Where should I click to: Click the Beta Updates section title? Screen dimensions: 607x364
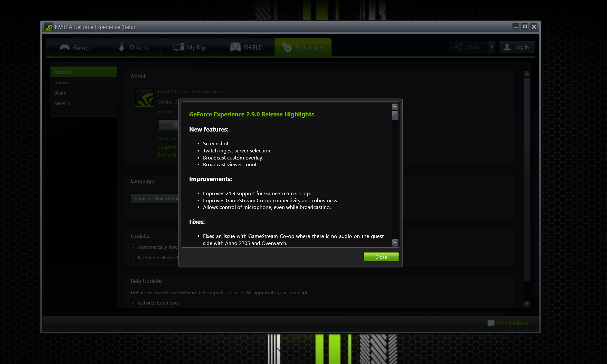tap(146, 281)
